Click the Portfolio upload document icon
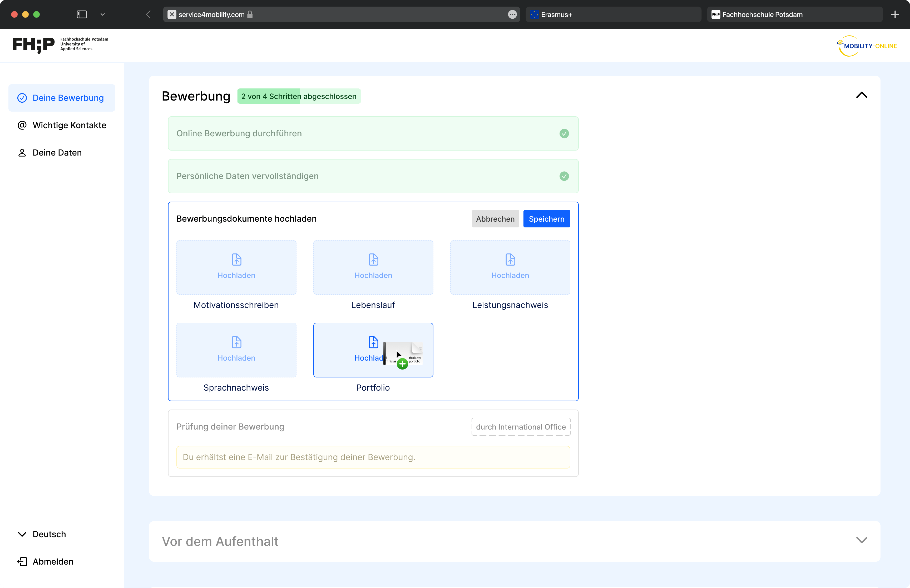The width and height of the screenshot is (910, 588). tap(373, 342)
